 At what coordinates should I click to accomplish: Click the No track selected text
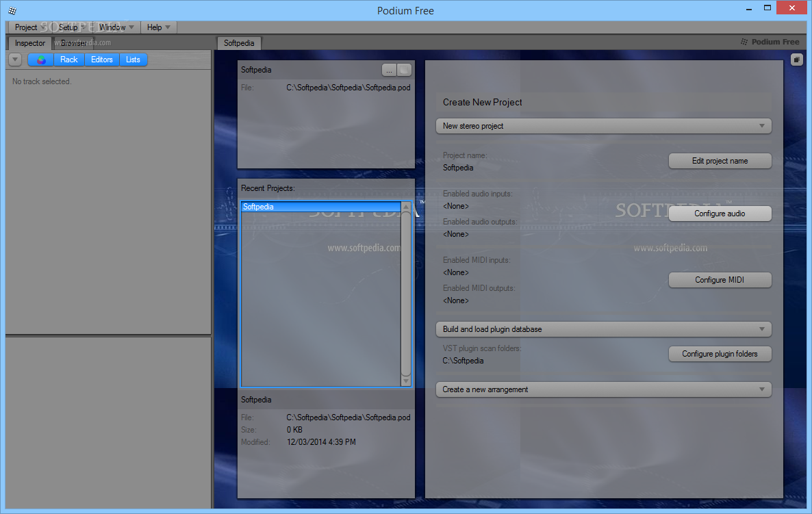point(42,81)
